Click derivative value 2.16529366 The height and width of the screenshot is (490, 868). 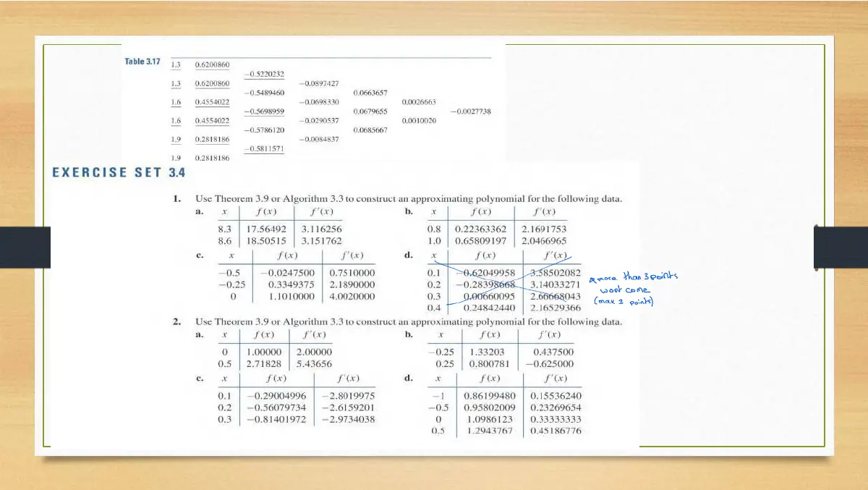pyautogui.click(x=556, y=308)
